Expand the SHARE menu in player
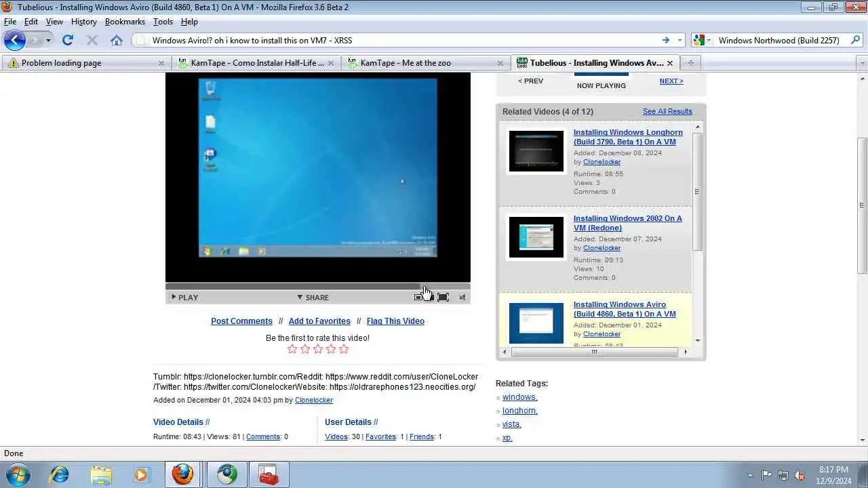Screen dimensions: 868x488 pyautogui.click(x=313, y=298)
